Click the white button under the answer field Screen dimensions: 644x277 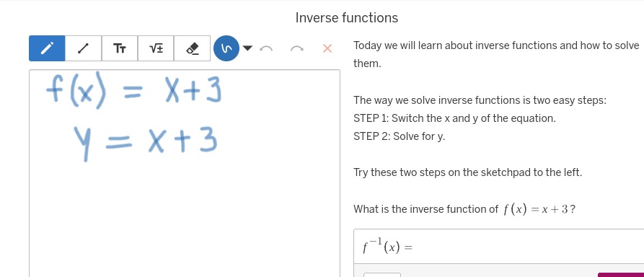click(382, 275)
